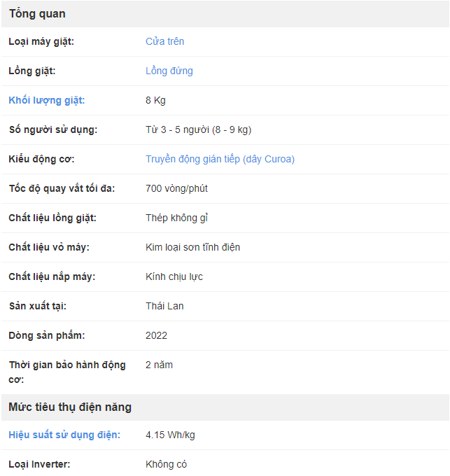Screen dimensions: 450x476
Task: Select the "Kính chịu lực" lid material
Action: (174, 276)
